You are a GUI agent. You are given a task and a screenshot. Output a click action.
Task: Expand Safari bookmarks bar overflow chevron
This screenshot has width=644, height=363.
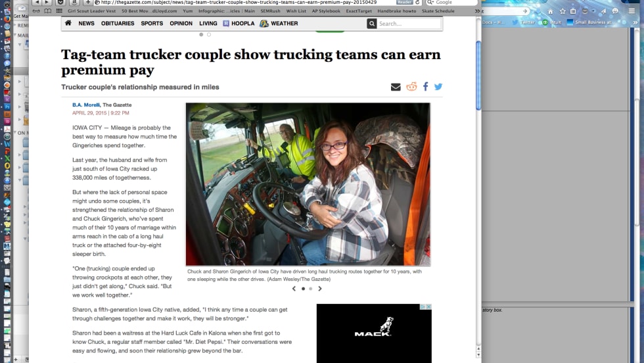[477, 11]
